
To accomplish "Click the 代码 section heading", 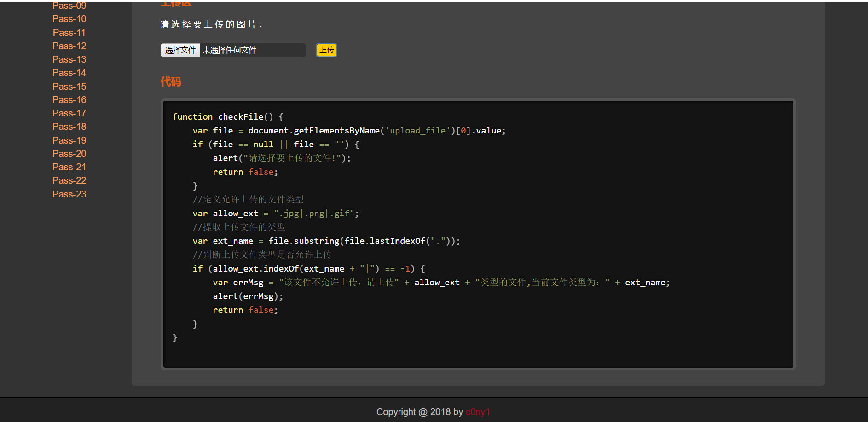I will 171,82.
